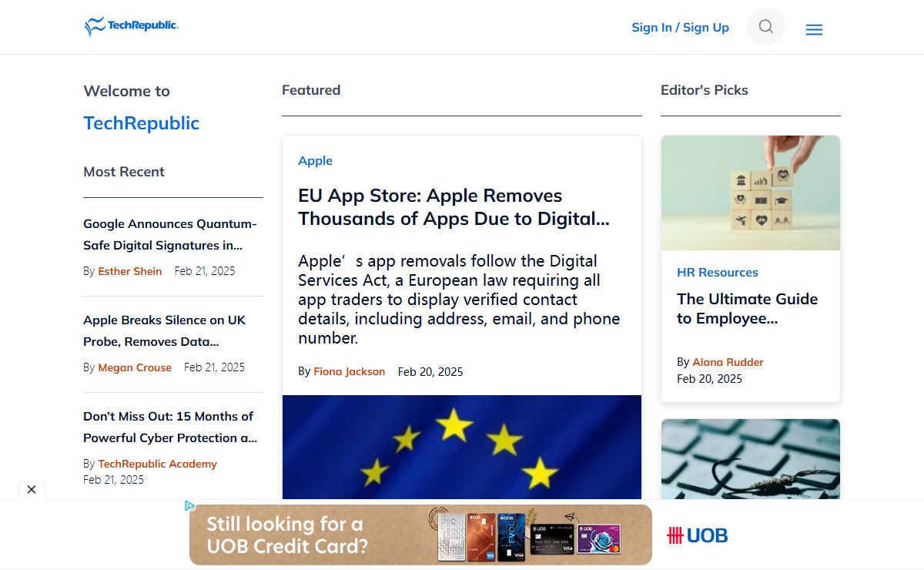Open Google Announces Quantum-Safe Digital Signatures article
The height and width of the screenshot is (570, 924).
click(170, 235)
